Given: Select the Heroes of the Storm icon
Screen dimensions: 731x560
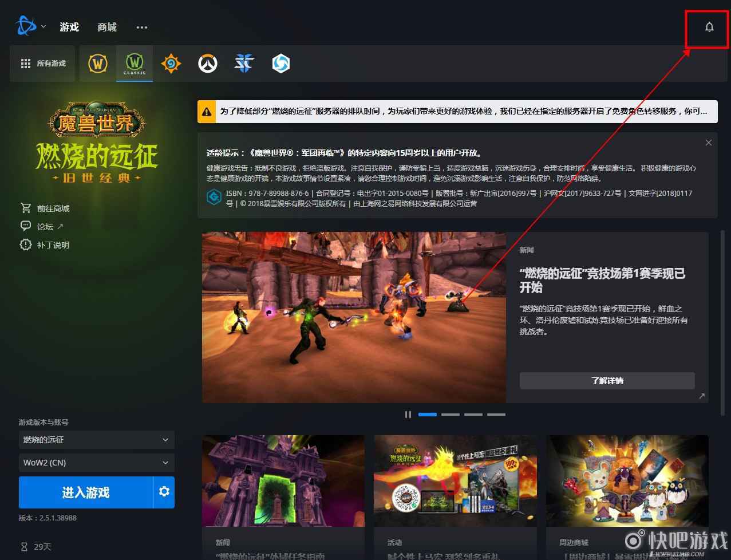Looking at the screenshot, I should [280, 64].
